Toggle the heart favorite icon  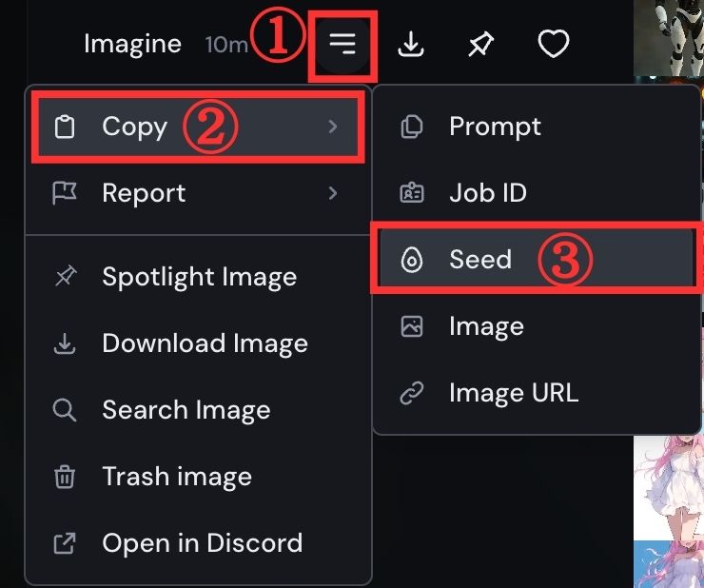[x=553, y=45]
